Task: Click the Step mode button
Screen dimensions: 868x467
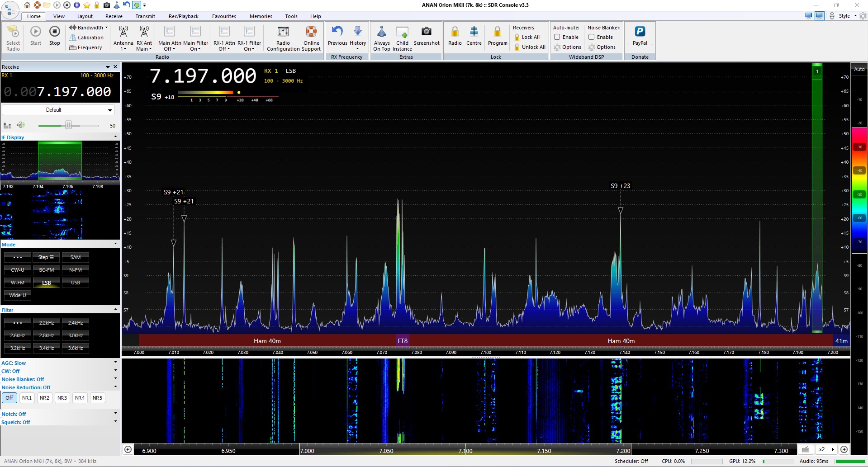Action: [47, 257]
